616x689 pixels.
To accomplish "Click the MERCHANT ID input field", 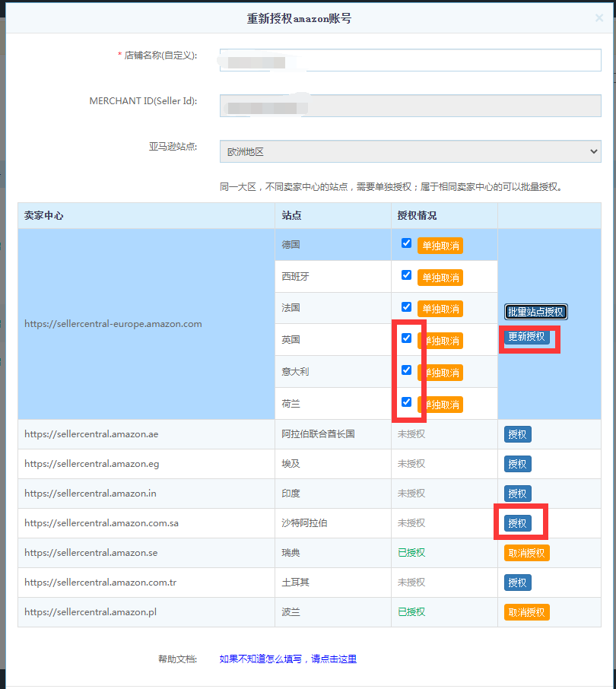I will 410,106.
